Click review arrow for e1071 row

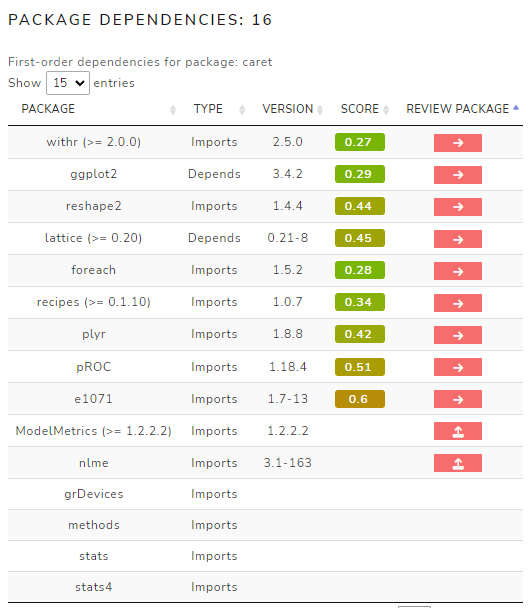(x=457, y=399)
